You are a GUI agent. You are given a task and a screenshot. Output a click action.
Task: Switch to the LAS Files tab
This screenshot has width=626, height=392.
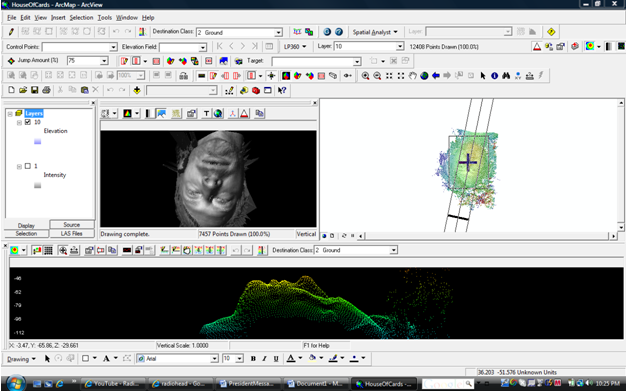(72, 234)
